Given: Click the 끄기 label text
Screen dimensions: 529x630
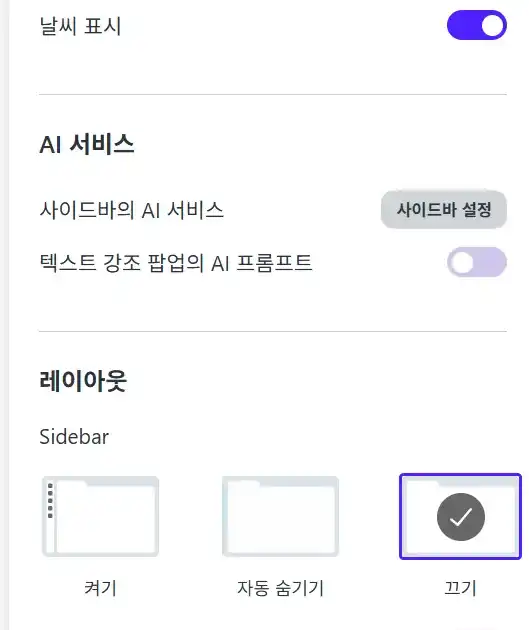Looking at the screenshot, I should point(460,588).
